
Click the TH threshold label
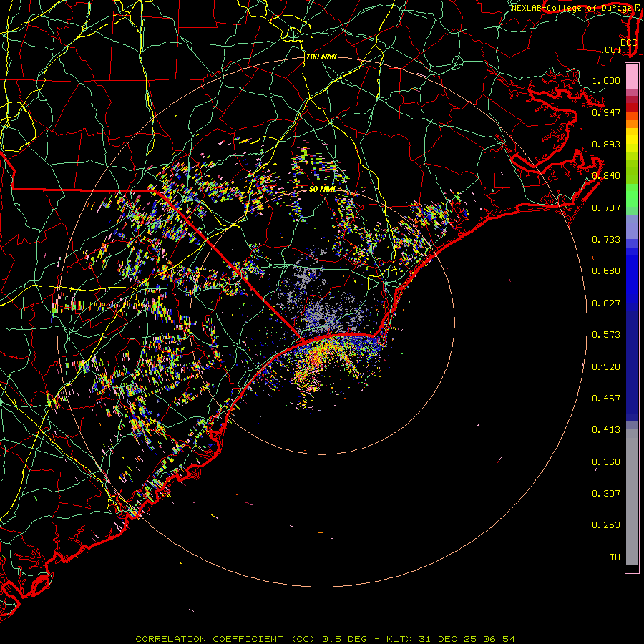click(615, 557)
